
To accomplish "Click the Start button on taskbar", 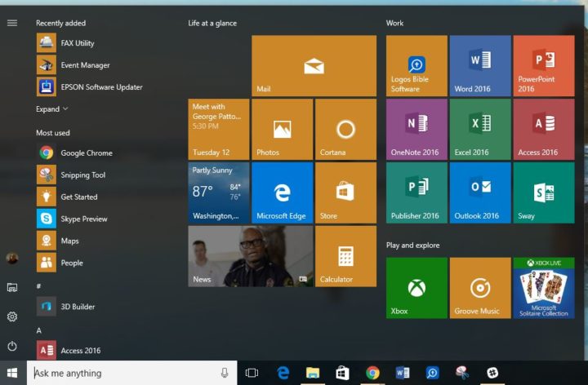I will pos(12,373).
